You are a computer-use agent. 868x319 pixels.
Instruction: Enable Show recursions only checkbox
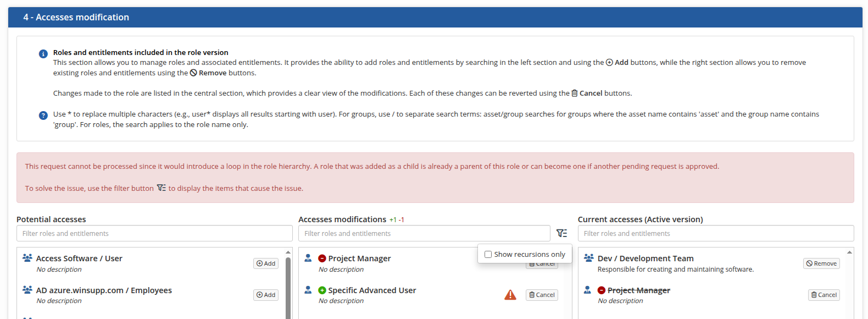(488, 255)
